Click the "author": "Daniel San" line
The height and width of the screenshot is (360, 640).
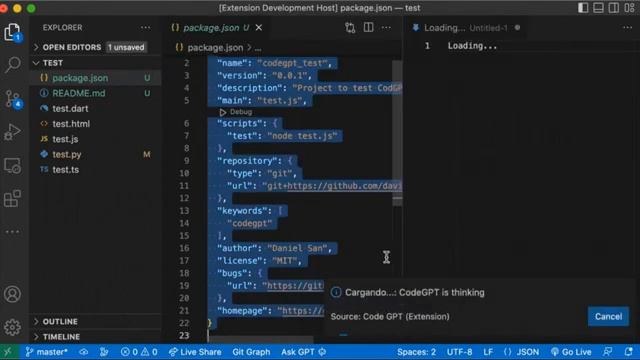point(274,248)
